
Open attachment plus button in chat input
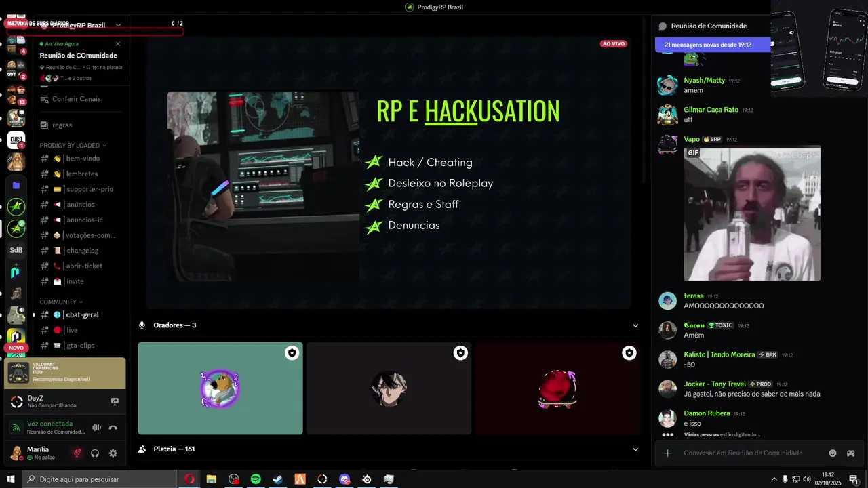click(x=668, y=453)
